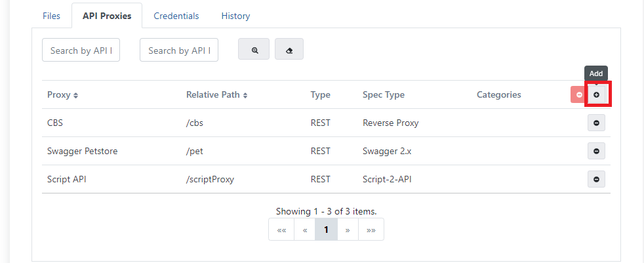This screenshot has width=644, height=263.
Task: Click the search magnifier icon button
Action: [x=254, y=51]
